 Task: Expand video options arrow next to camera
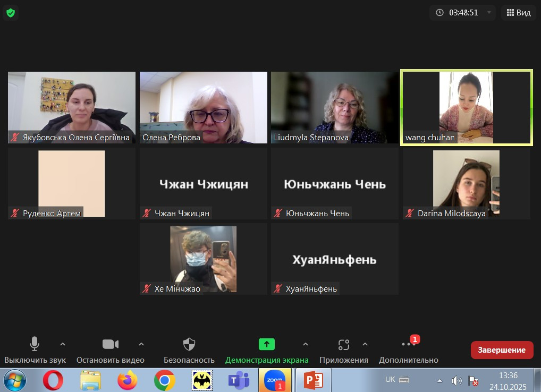tap(141, 344)
